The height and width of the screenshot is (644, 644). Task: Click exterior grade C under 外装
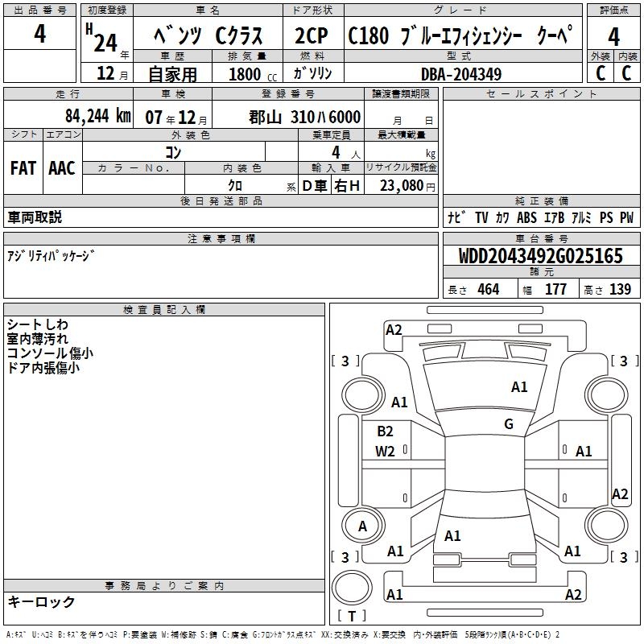click(x=601, y=73)
